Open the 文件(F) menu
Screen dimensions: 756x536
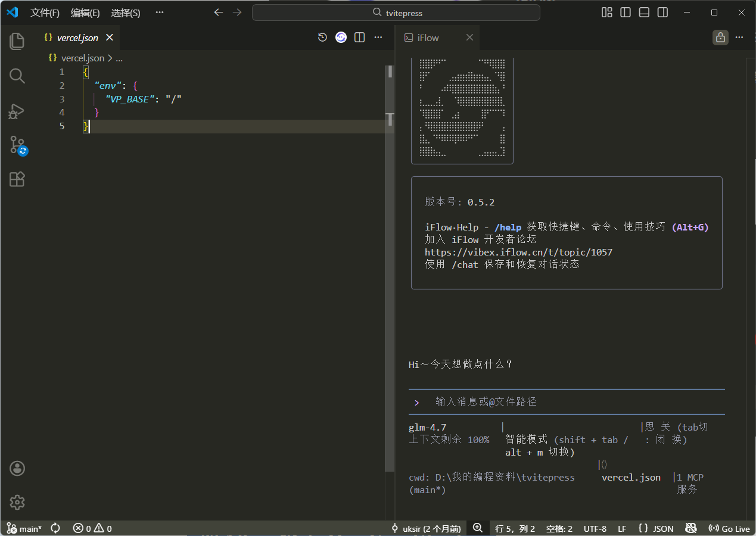click(45, 13)
